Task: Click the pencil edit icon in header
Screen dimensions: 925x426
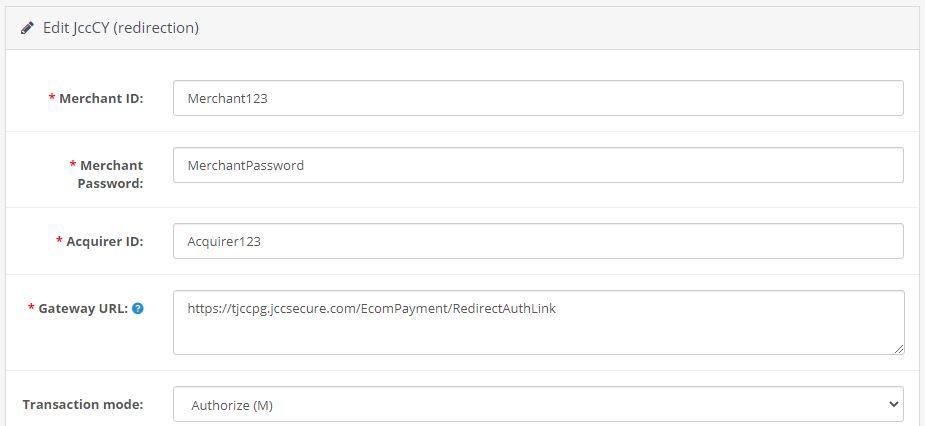Action: point(27,28)
